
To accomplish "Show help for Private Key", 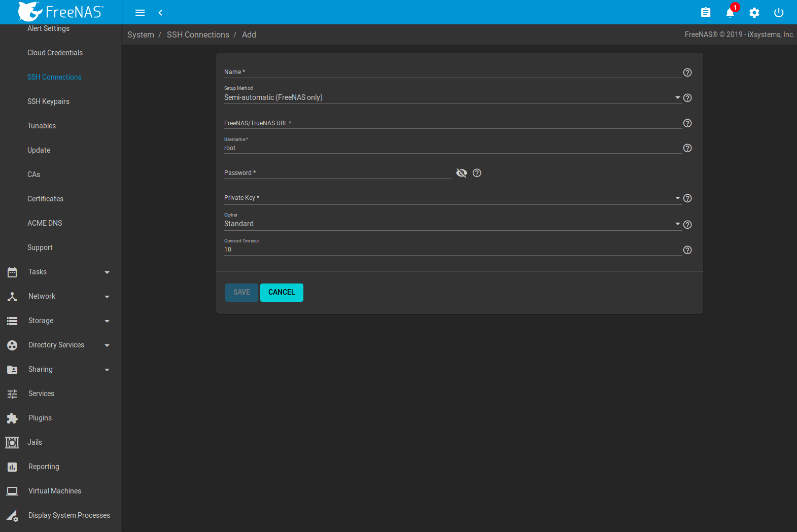I will (687, 198).
